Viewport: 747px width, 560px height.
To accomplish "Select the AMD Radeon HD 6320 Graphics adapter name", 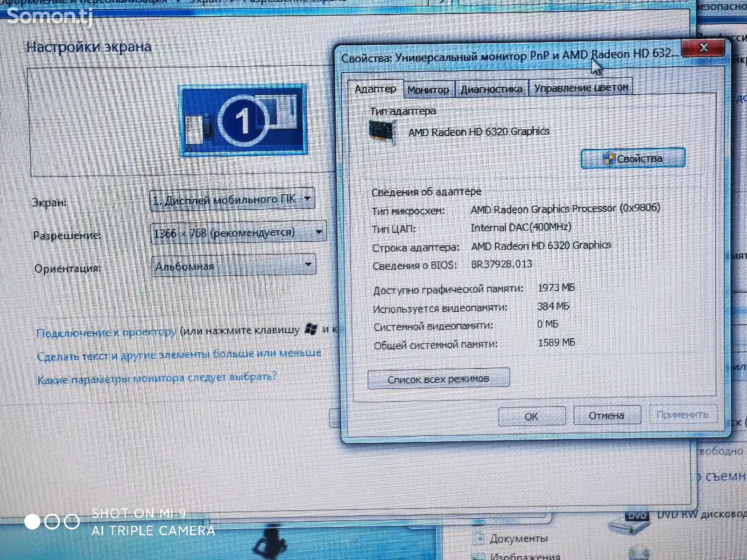I will (x=479, y=132).
